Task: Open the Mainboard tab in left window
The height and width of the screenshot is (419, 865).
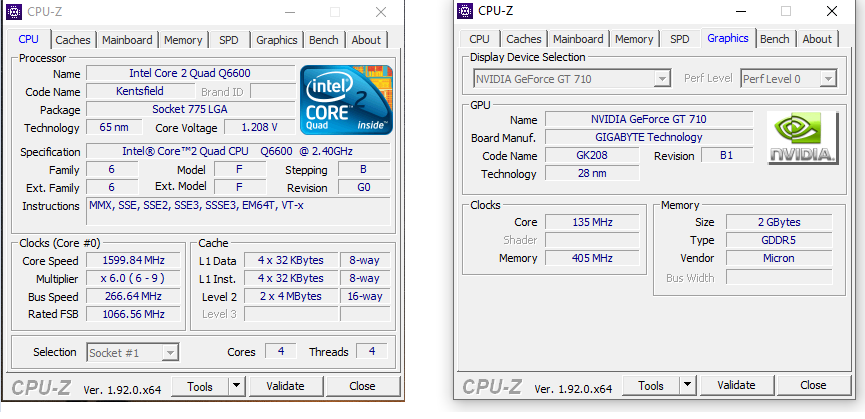Action: [x=127, y=40]
